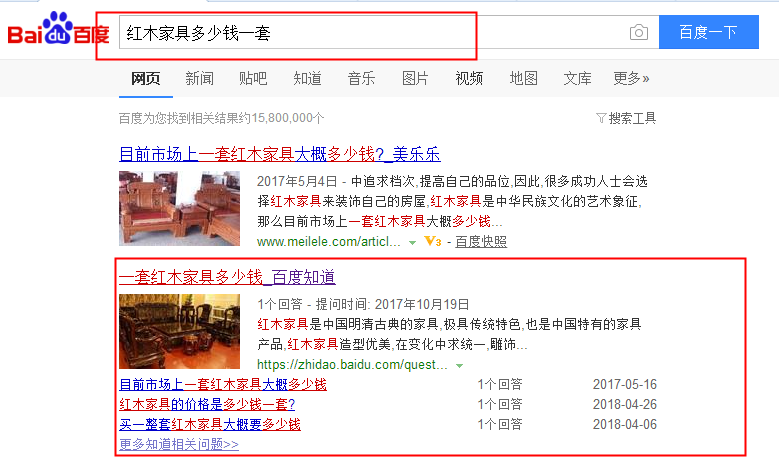Screen dimensions: 779x462
Task: Open https://zhidao.baidu.com URL link
Action: point(352,365)
